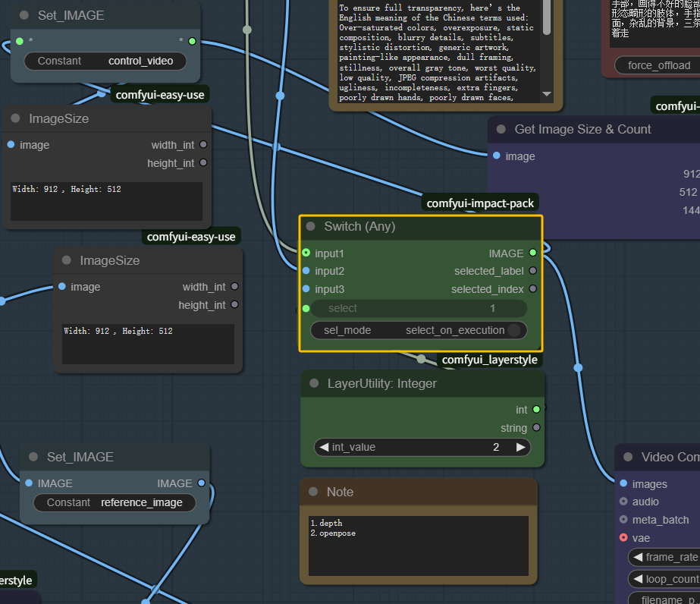Click the comfyui-easy-use badge above the upper ImageSize
Image resolution: width=700 pixels, height=604 pixels.
[x=160, y=95]
